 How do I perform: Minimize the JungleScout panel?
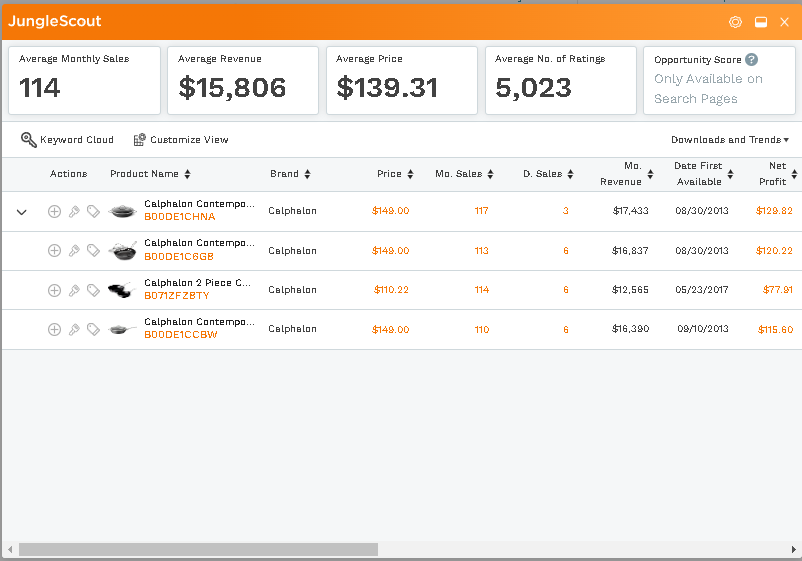761,21
